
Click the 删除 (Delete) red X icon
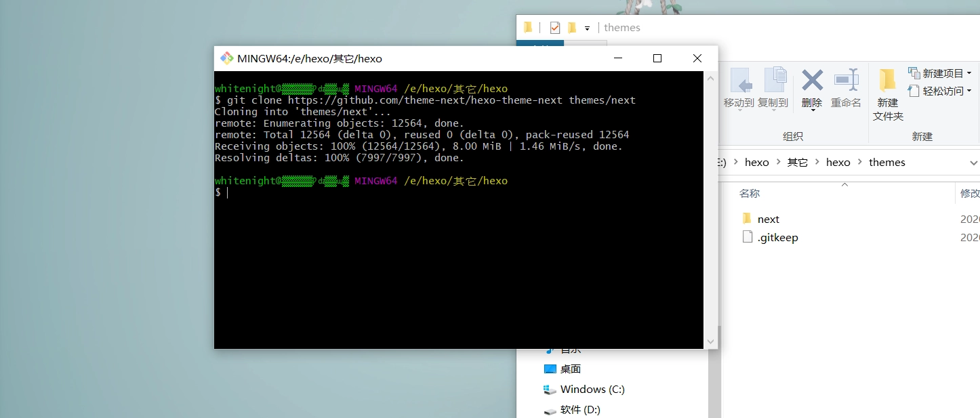point(812,81)
